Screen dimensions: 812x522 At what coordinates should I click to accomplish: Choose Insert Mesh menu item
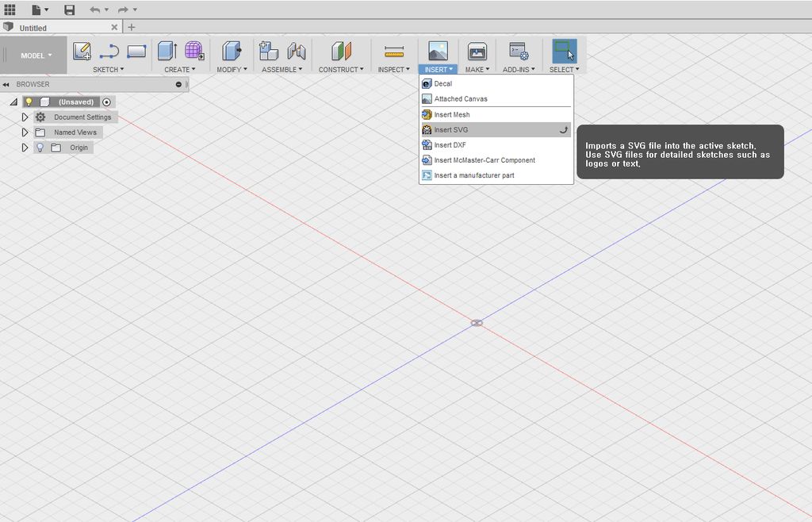click(x=496, y=114)
